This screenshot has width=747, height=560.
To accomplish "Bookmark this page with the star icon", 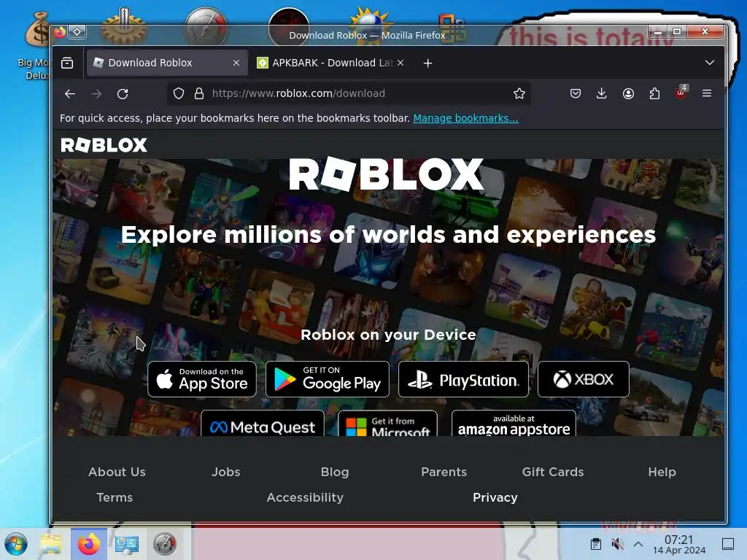I will tap(519, 94).
